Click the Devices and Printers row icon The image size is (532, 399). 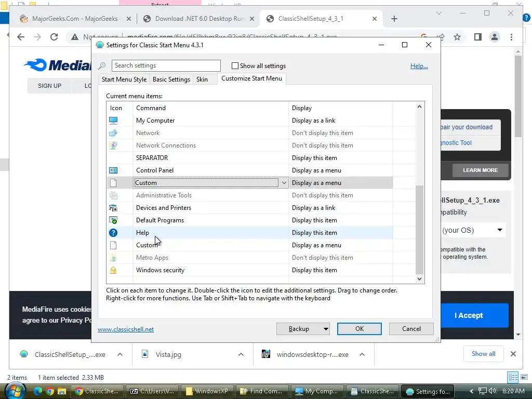pyautogui.click(x=113, y=208)
